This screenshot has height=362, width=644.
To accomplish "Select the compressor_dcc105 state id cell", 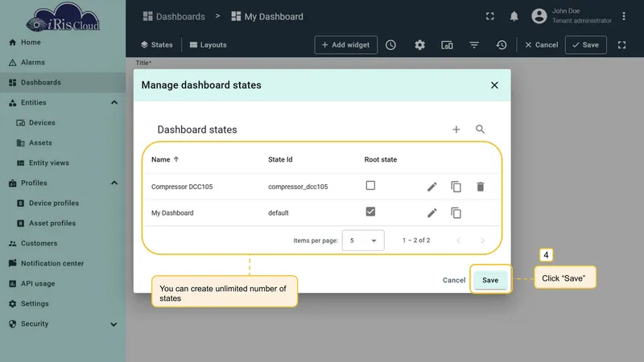I will (x=298, y=187).
